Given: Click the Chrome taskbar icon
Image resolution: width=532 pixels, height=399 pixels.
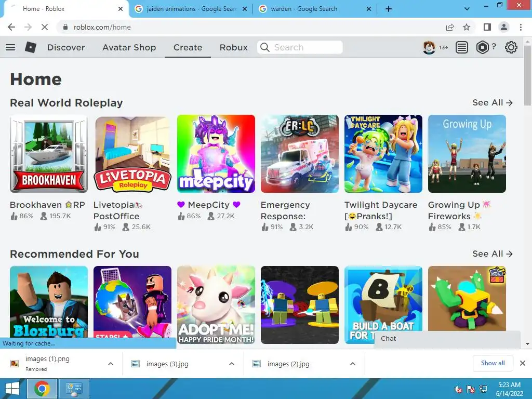Looking at the screenshot, I should click(42, 389).
